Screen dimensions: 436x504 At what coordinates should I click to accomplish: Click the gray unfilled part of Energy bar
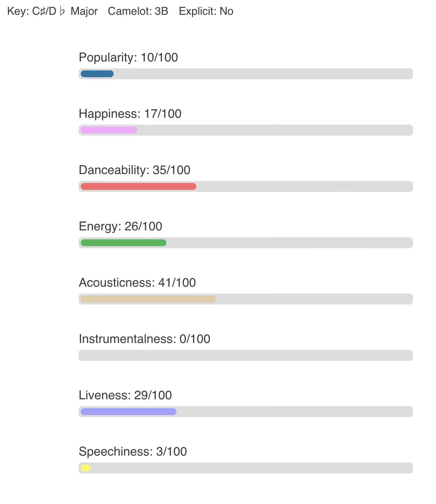[x=289, y=243]
